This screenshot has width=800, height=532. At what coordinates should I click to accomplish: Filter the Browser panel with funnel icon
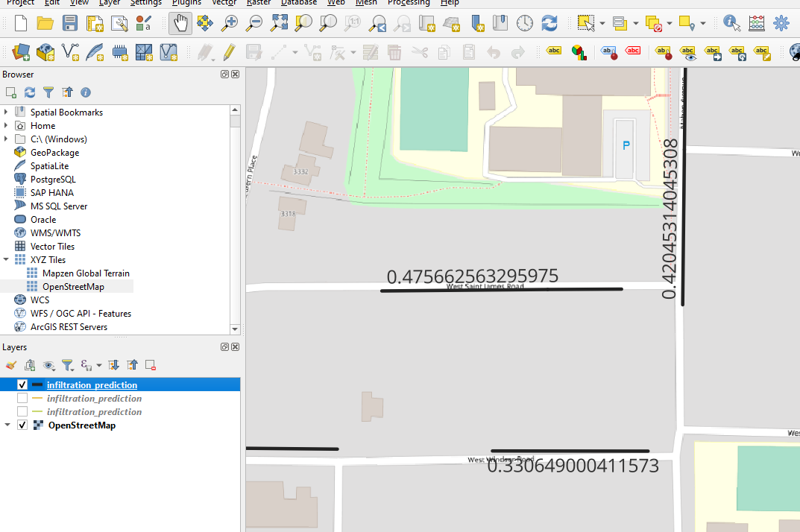pos(48,92)
